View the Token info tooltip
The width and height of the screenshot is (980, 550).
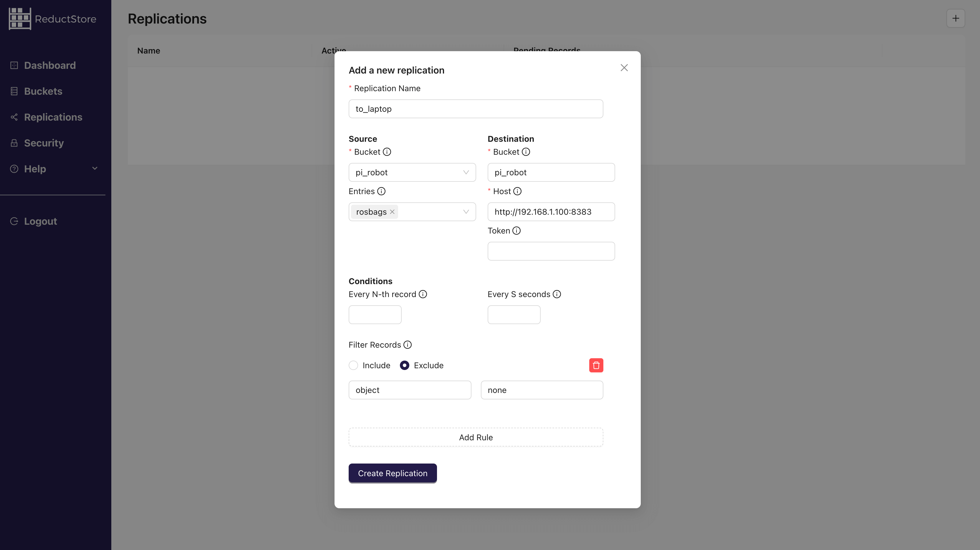point(516,230)
